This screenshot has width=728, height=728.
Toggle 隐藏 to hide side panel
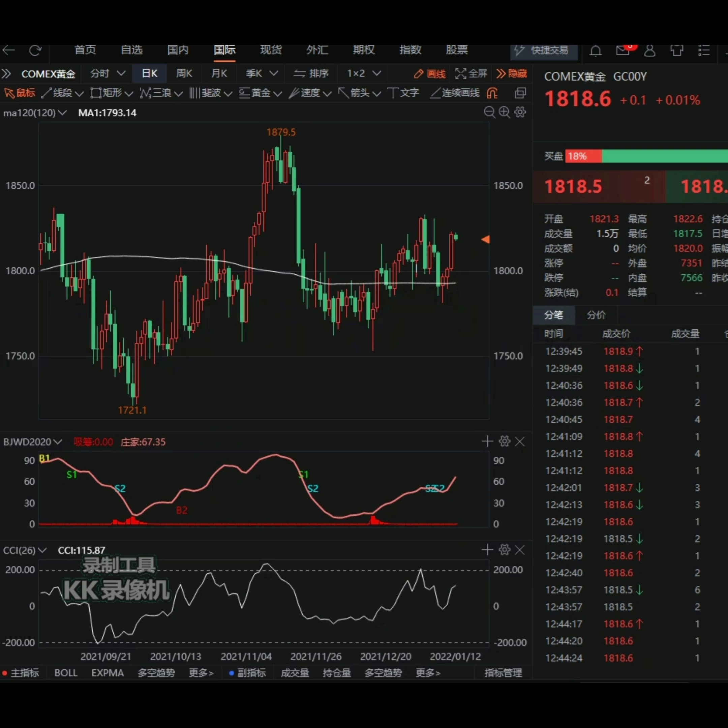tap(511, 73)
